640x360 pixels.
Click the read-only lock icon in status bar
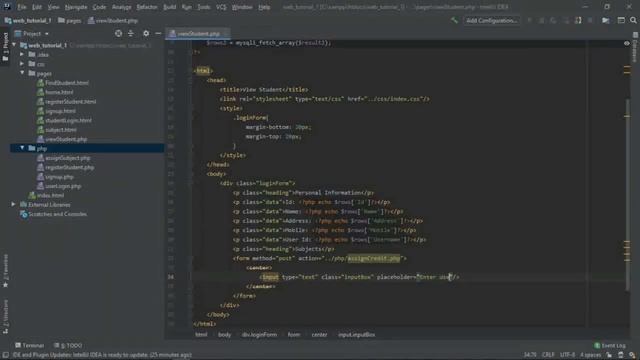click(609, 355)
